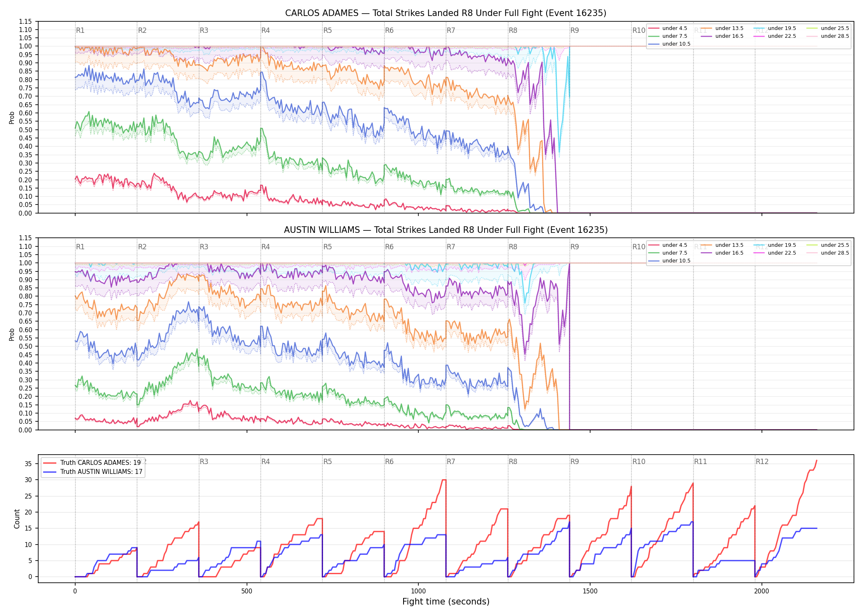Click the 'Count' y-axis label
863x616 pixels.
pyautogui.click(x=17, y=519)
